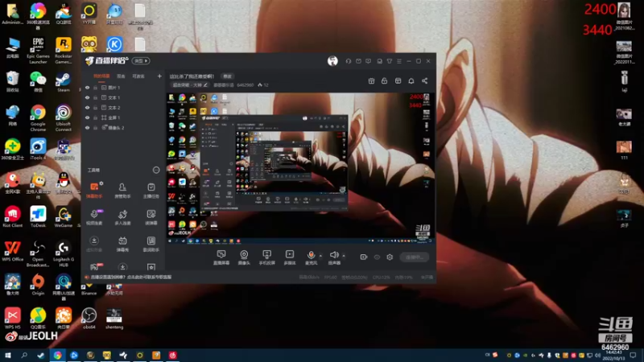Screen dimensions: 644x362
Task: Switch to the 双击 scene tab
Action: pos(121,76)
